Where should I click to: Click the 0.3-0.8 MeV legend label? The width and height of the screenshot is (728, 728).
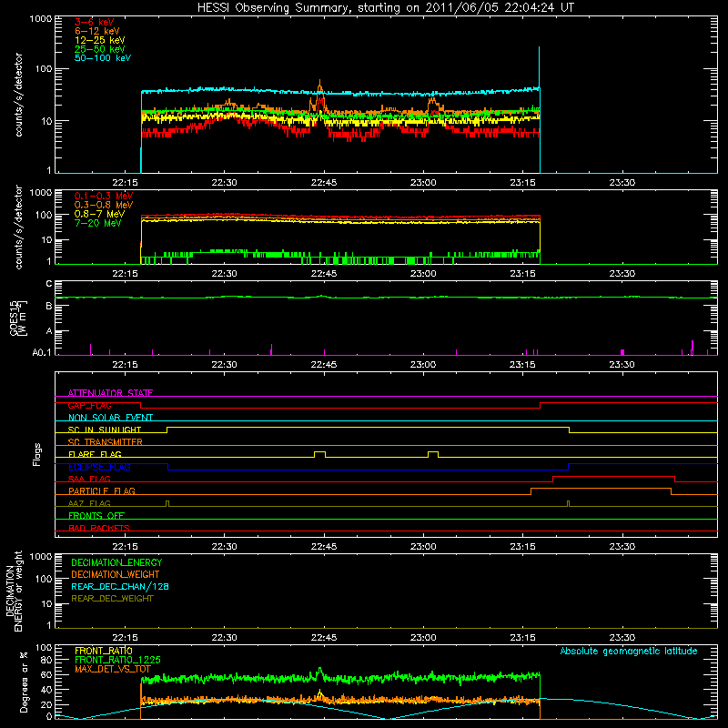(104, 205)
